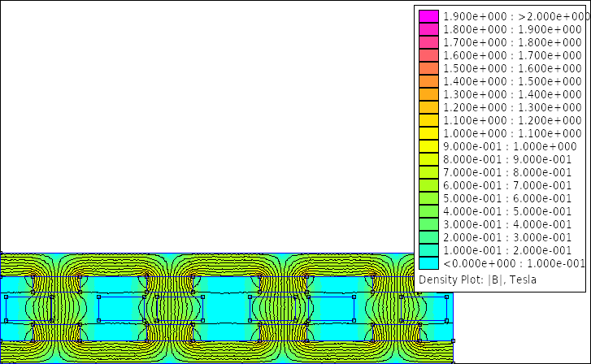The image size is (591, 364).
Task: Pick the swatch beside 6.000e-001 : 7.000e-001
Action: pos(428,185)
